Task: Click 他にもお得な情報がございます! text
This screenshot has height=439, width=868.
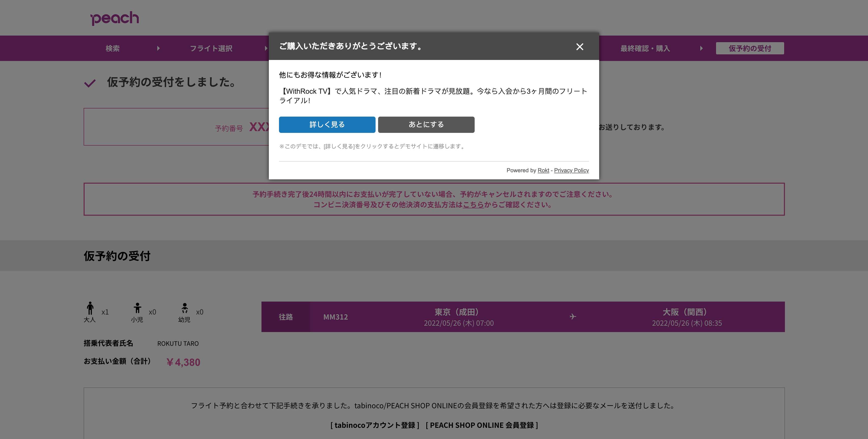Action: (x=330, y=75)
